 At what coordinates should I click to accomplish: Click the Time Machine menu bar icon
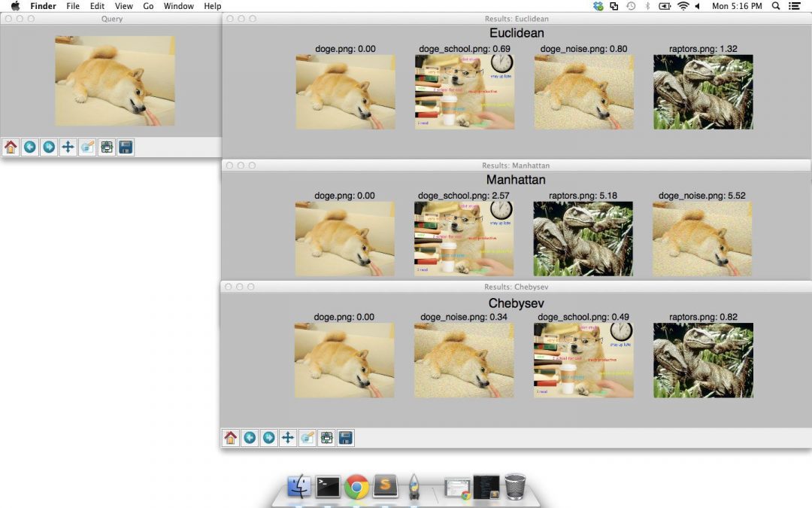pos(631,6)
